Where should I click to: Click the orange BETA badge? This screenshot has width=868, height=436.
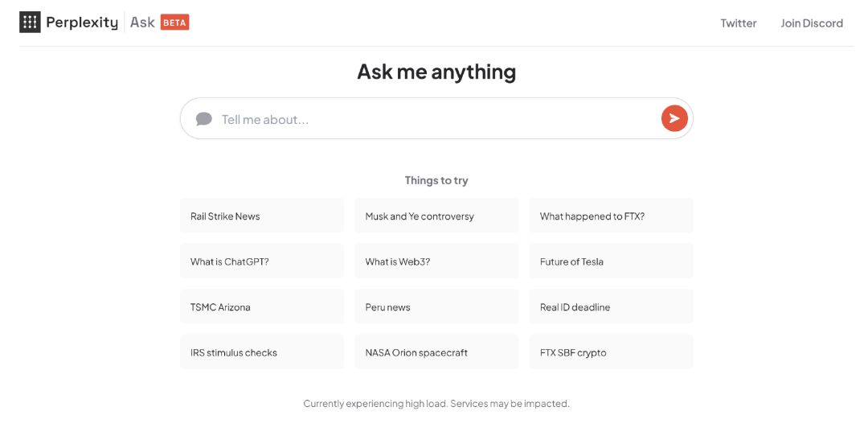[175, 23]
